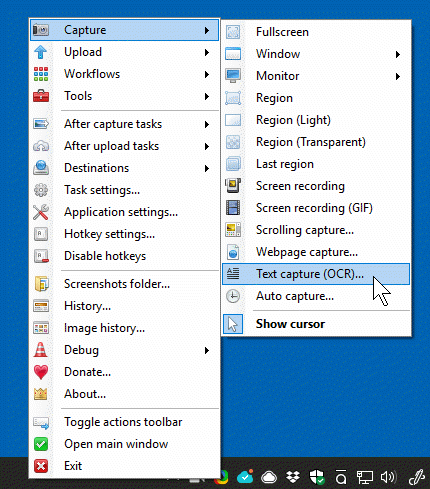Image resolution: width=430 pixels, height=489 pixels.
Task: Click the Text capture lines icon
Action: coord(233,274)
